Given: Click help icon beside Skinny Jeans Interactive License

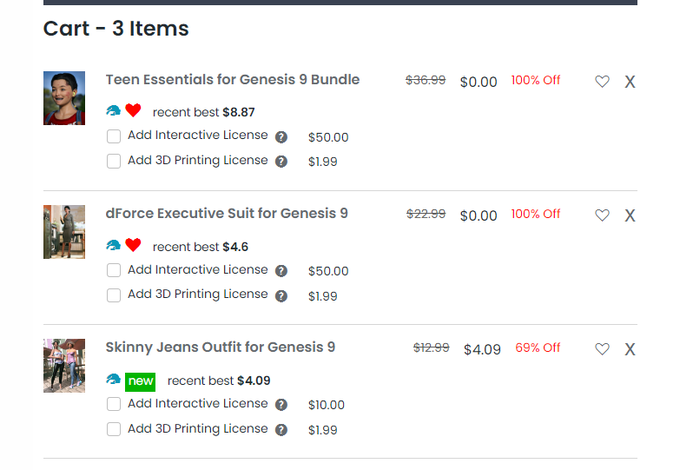Looking at the screenshot, I should tap(281, 405).
